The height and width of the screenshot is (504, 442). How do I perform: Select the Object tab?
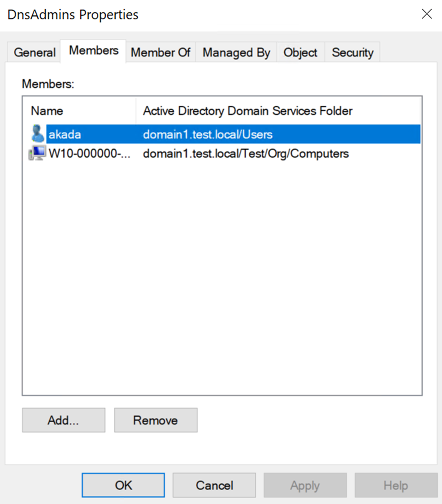coord(300,52)
